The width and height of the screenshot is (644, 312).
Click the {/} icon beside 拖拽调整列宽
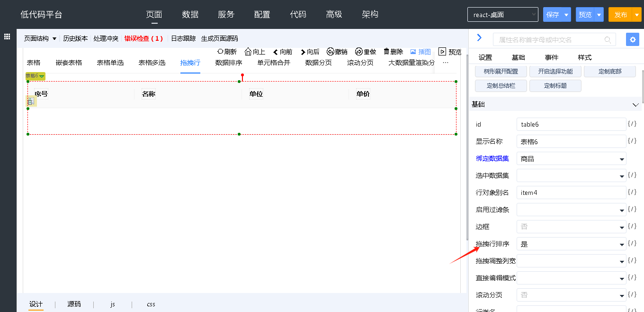tap(632, 260)
